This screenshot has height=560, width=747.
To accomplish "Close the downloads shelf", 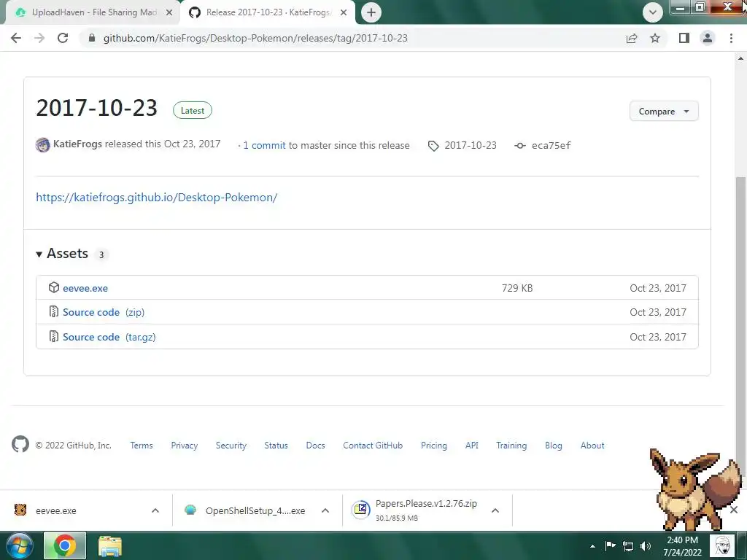I will click(x=734, y=510).
